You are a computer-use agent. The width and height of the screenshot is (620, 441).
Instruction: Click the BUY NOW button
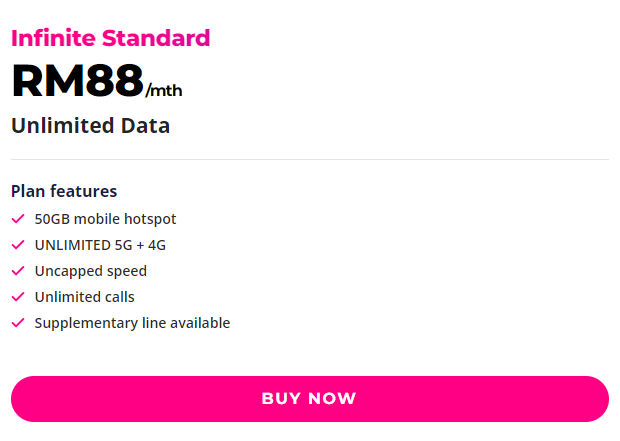click(310, 399)
